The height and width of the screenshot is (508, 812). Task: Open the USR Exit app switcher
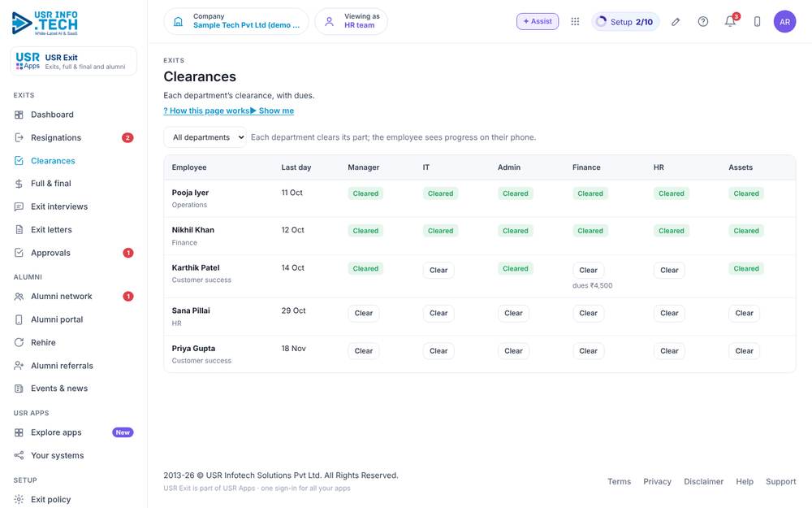tap(74, 61)
